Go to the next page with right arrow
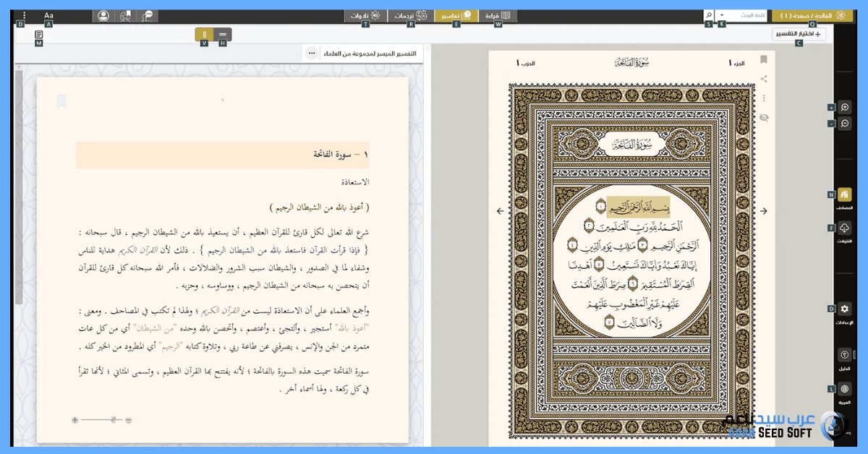This screenshot has width=868, height=454. click(x=763, y=211)
